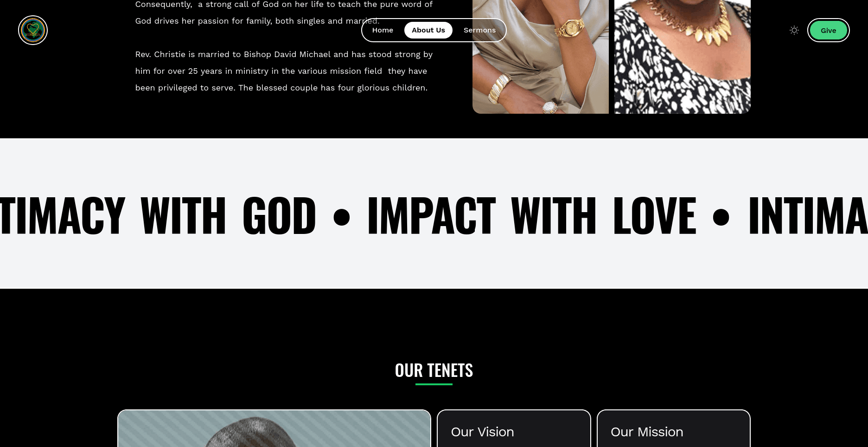The width and height of the screenshot is (868, 447).
Task: Click the 'With God' marquee text
Action: point(228,215)
